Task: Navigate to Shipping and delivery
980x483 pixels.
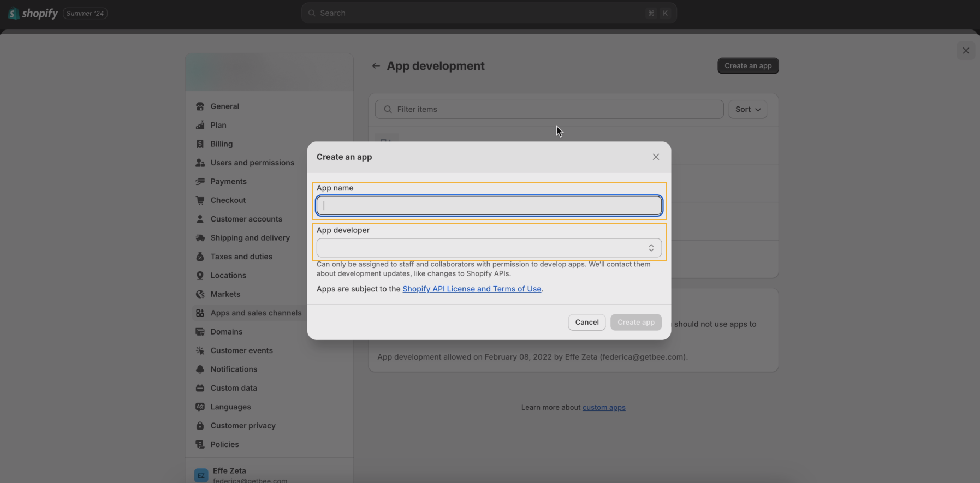Action: 250,238
